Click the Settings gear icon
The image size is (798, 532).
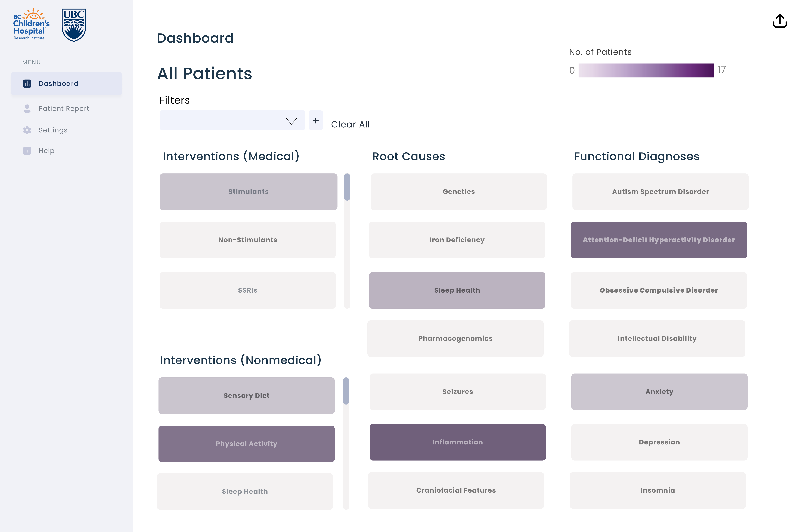click(x=27, y=130)
